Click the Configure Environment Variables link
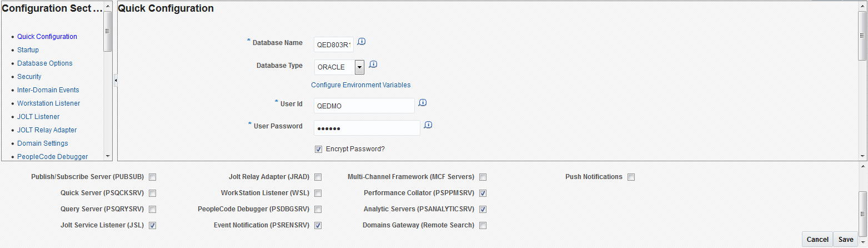Image resolution: width=868 pixels, height=248 pixels. 361,85
